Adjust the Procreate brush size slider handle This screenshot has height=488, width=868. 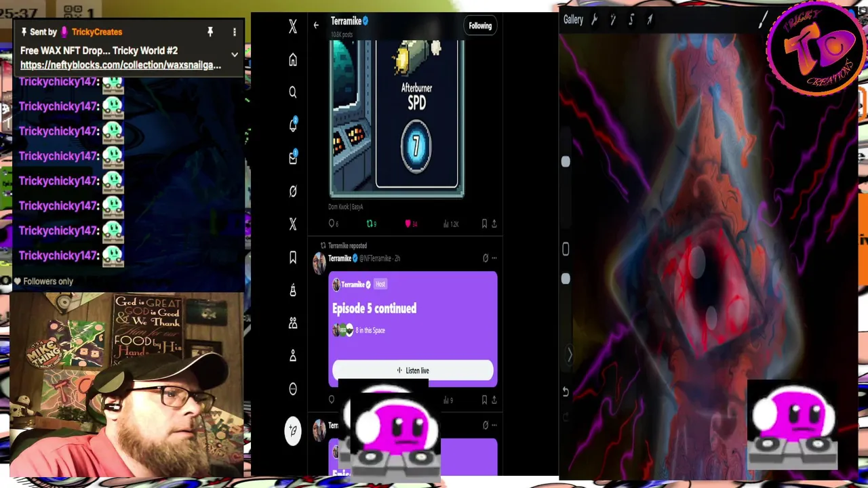(x=566, y=161)
